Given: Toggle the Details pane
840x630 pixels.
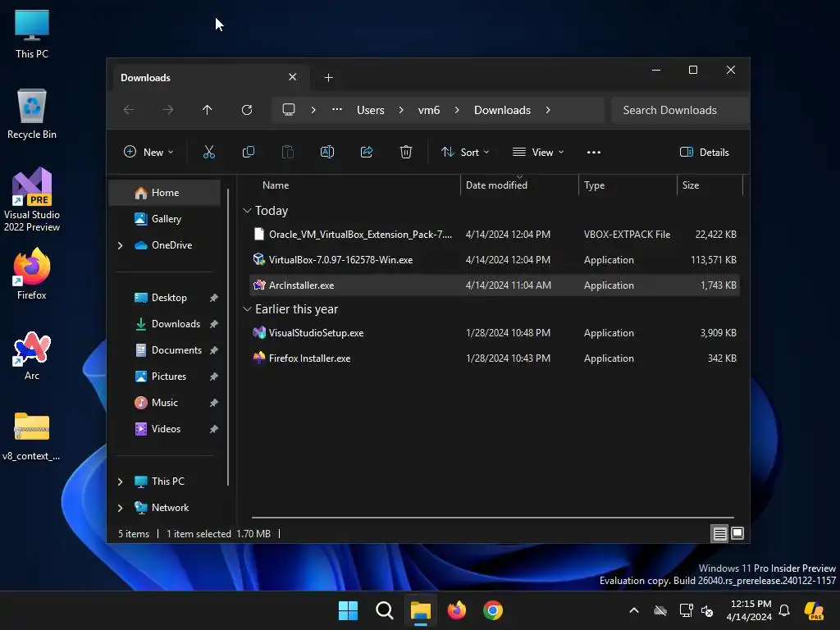Looking at the screenshot, I should coord(704,152).
